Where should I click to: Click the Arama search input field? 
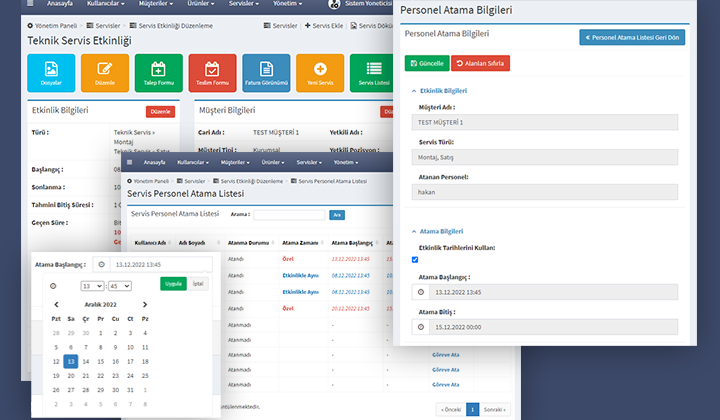[x=290, y=214]
